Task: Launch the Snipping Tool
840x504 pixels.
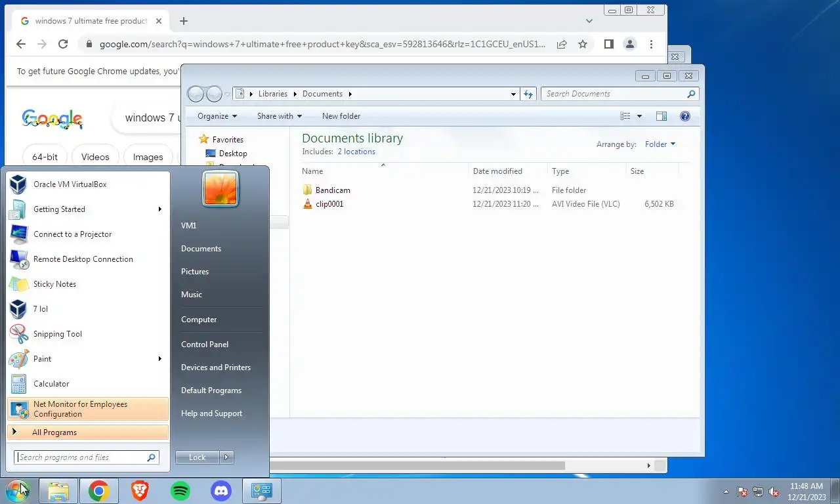Action: [88, 334]
